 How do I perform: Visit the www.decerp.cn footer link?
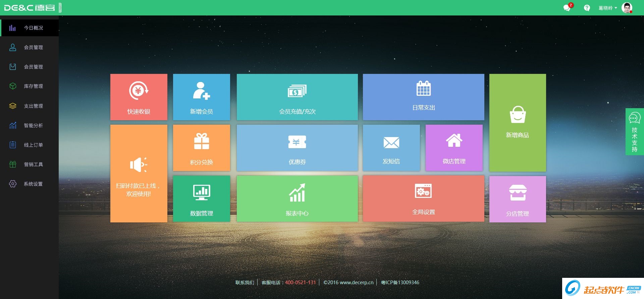pos(357,283)
